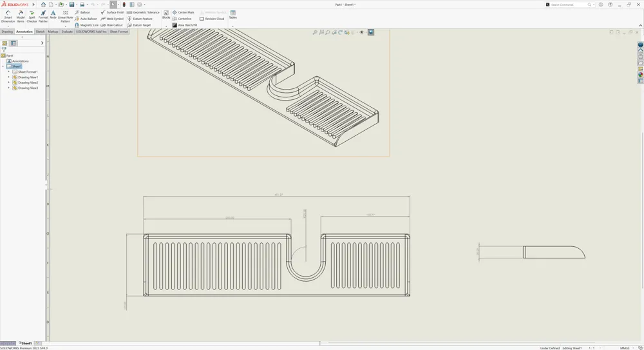Open the Blocks tool

point(166,15)
